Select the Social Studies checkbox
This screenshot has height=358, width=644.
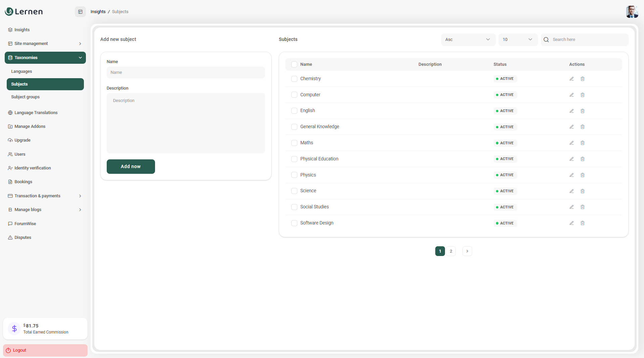(x=294, y=207)
